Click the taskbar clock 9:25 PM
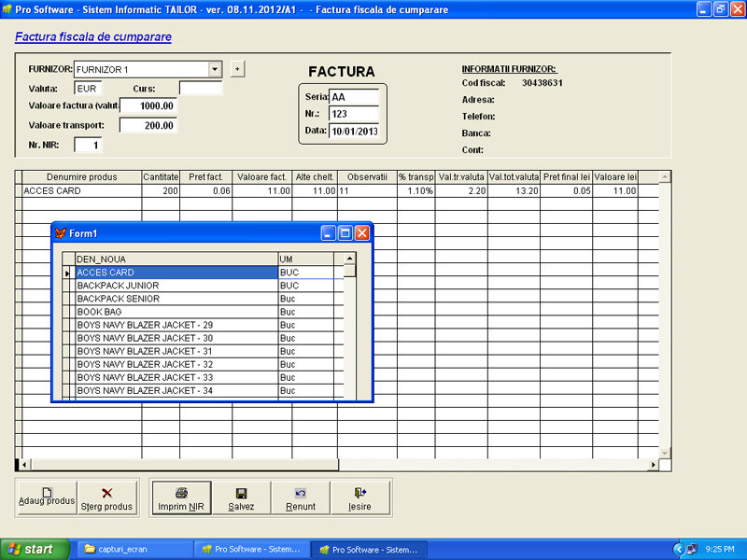 click(720, 550)
